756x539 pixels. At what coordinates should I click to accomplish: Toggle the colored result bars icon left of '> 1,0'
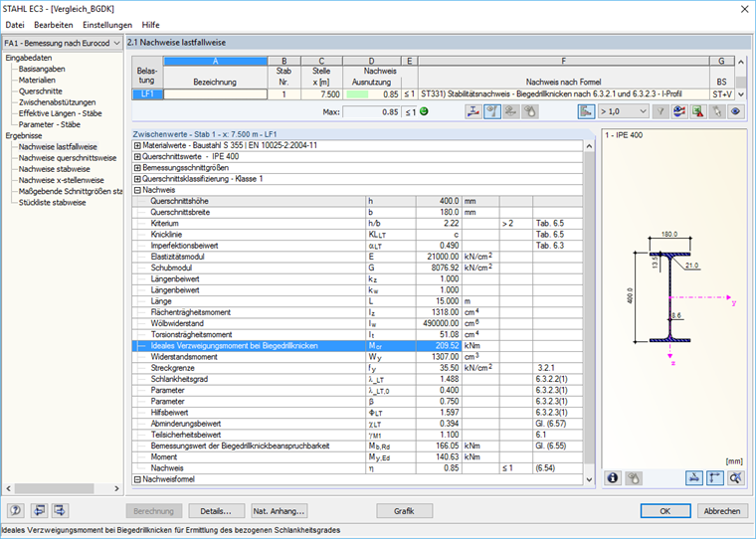tap(586, 111)
